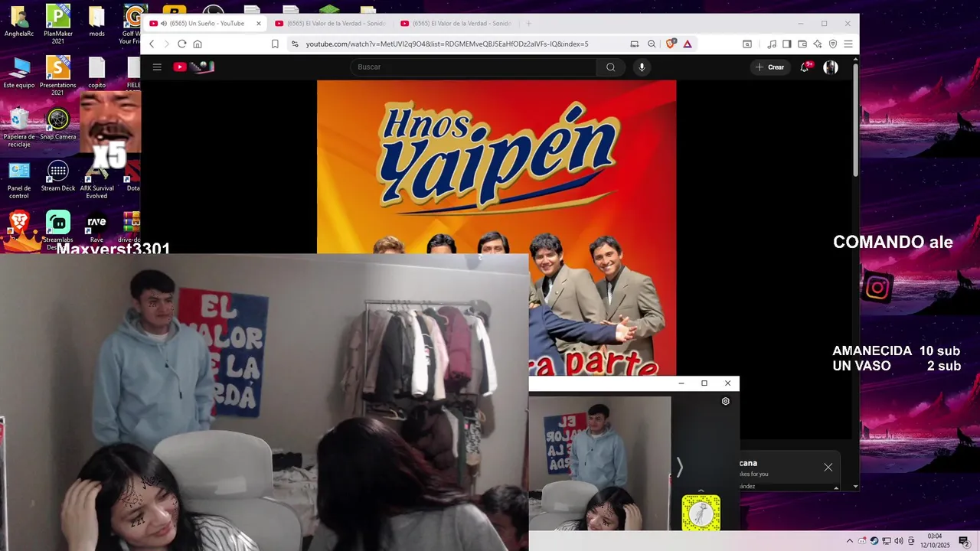
Task: Click the address bar URL
Action: click(x=447, y=44)
